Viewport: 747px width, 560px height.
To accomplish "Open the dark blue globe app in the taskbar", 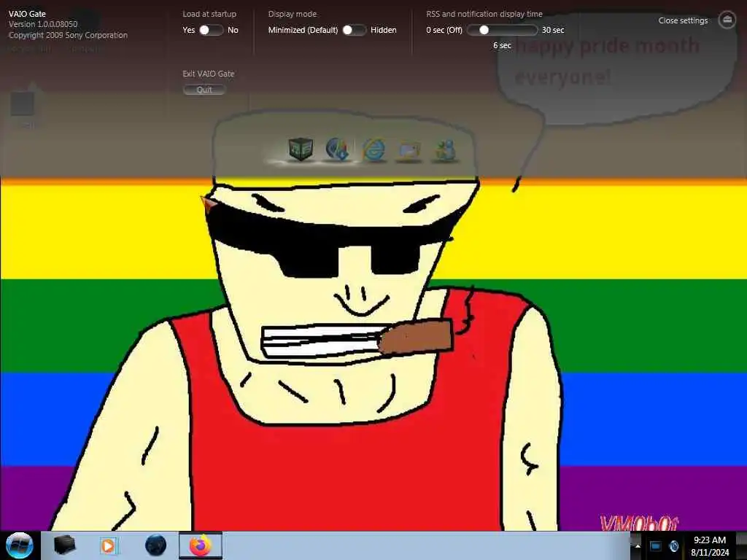I will tap(156, 545).
